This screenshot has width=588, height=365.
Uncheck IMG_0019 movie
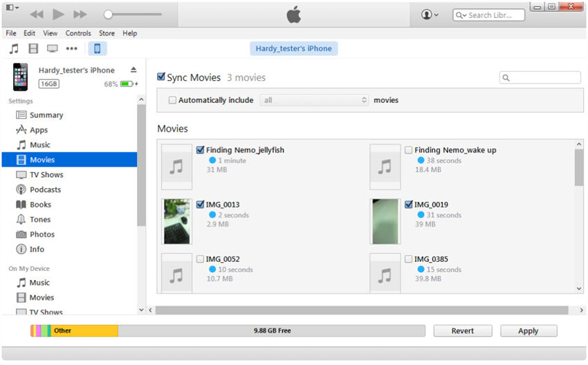click(x=408, y=204)
